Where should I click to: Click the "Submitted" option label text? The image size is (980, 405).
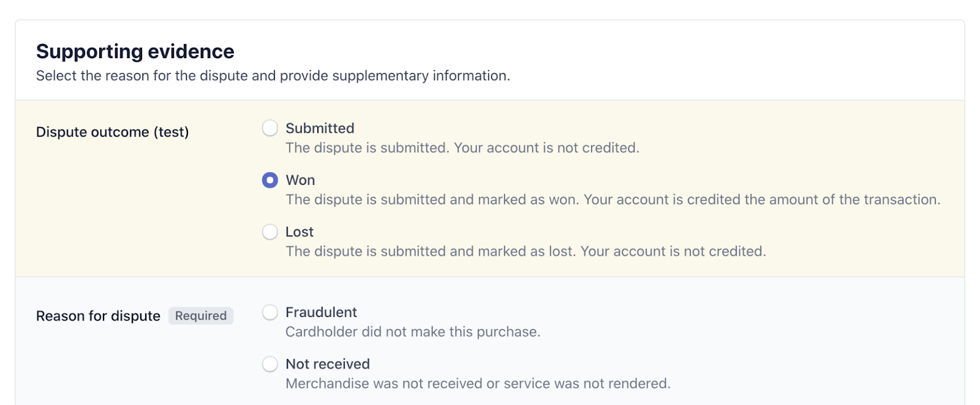tap(320, 128)
